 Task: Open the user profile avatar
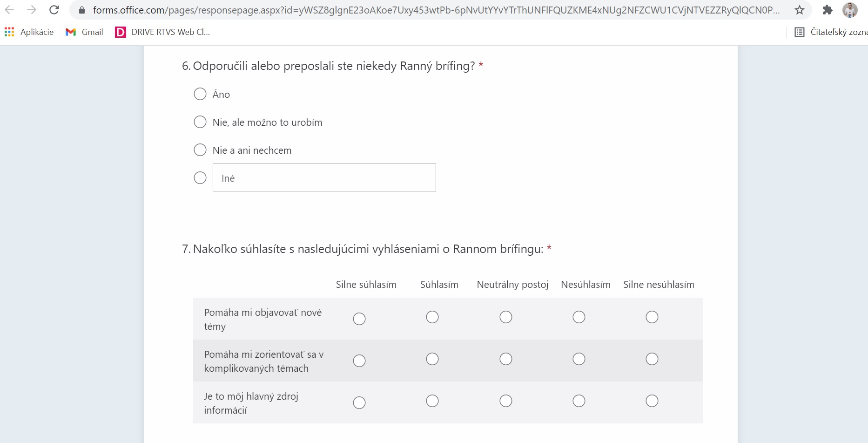[x=850, y=10]
